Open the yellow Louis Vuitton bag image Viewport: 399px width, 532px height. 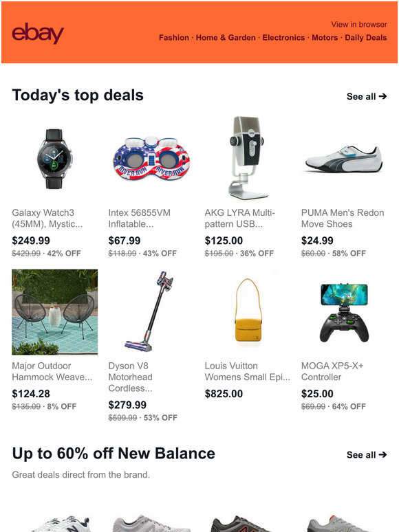point(248,312)
